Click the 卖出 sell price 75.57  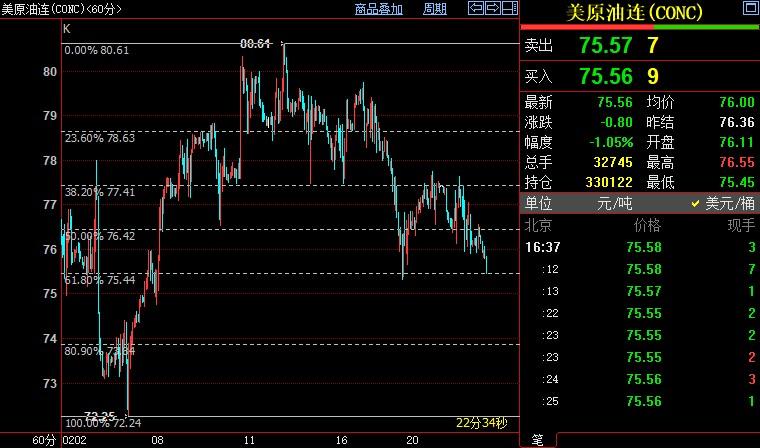(x=605, y=45)
